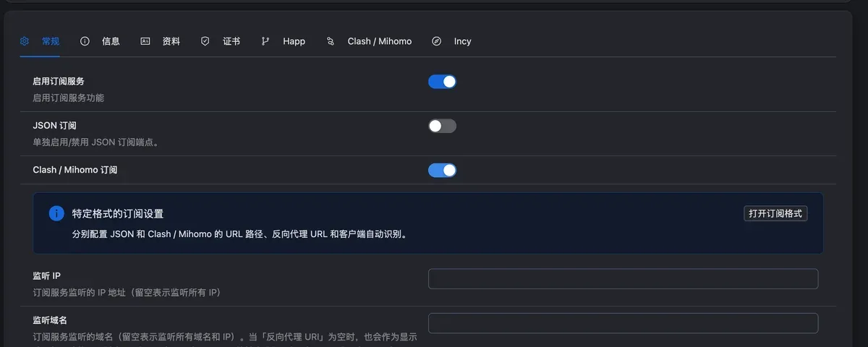This screenshot has height=347, width=868.
Task: Click the ID card icon on 资料 tab
Action: pos(145,41)
